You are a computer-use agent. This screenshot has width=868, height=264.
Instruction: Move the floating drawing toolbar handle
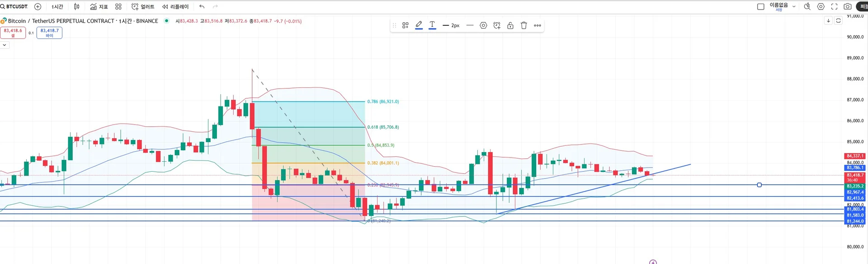click(394, 25)
